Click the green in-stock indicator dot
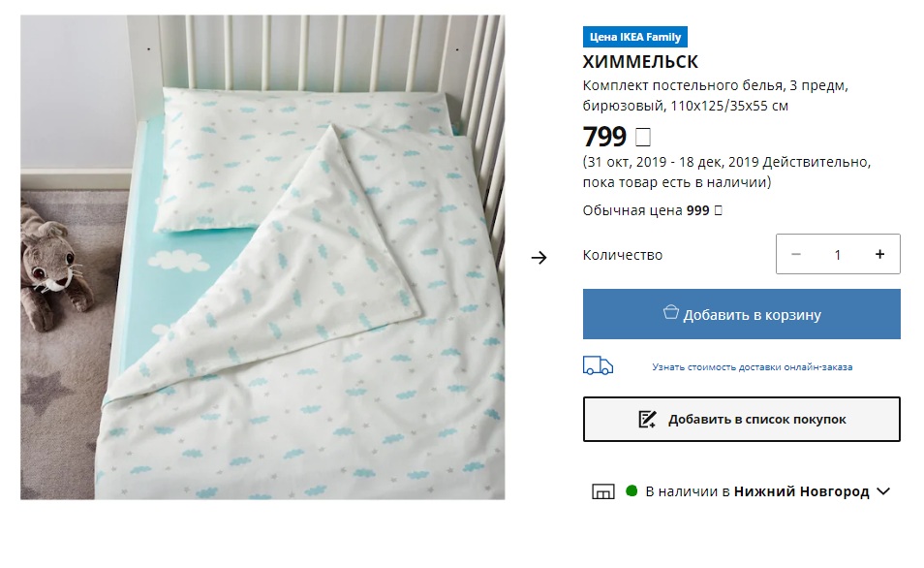The height and width of the screenshot is (568, 924). pos(631,491)
